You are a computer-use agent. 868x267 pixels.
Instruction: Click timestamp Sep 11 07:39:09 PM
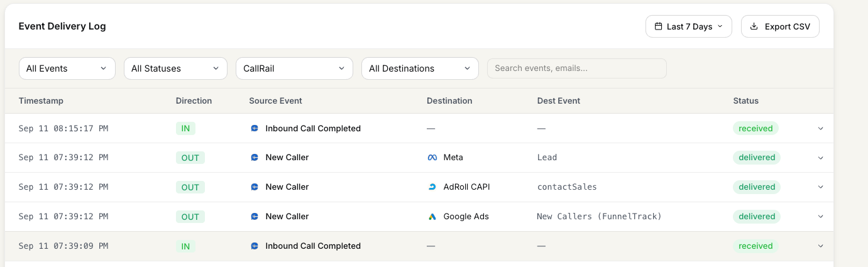pos(63,246)
